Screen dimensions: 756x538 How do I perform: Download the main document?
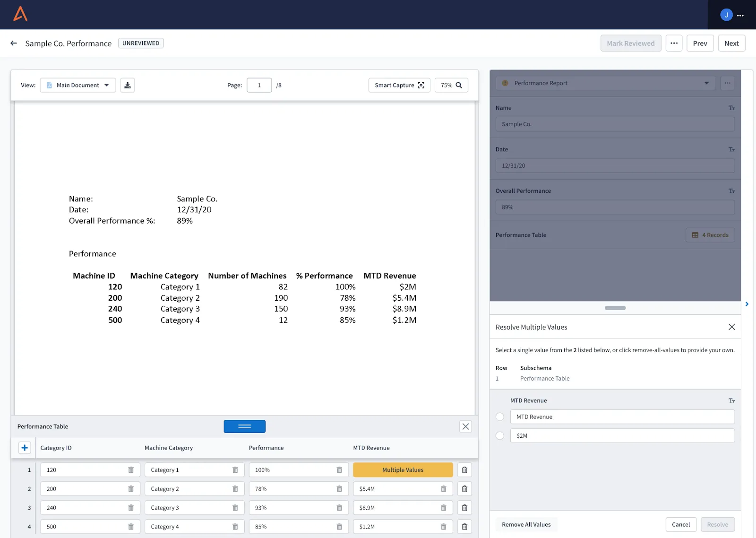coord(128,85)
